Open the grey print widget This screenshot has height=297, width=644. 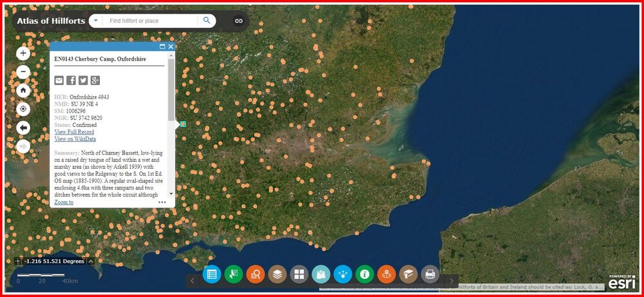[430, 274]
